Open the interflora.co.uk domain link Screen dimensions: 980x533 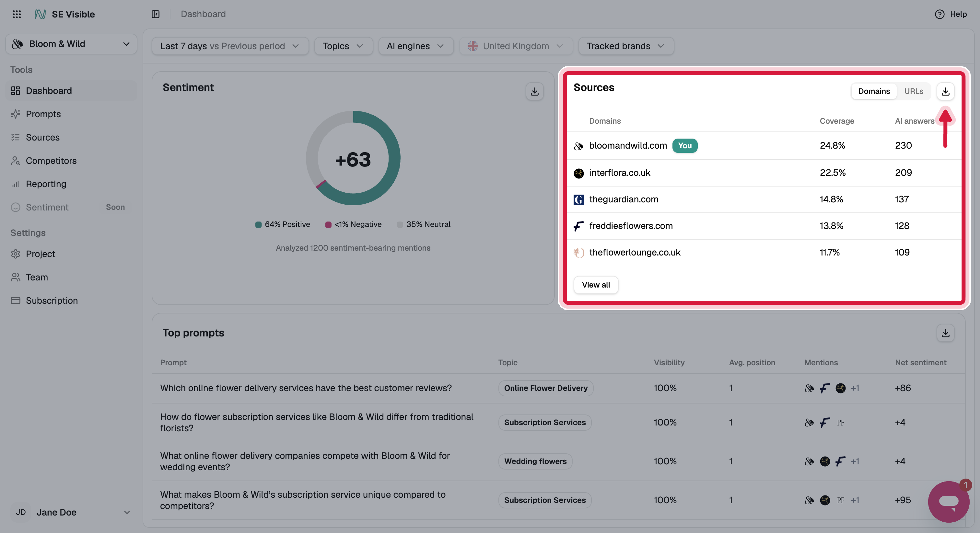coord(620,173)
